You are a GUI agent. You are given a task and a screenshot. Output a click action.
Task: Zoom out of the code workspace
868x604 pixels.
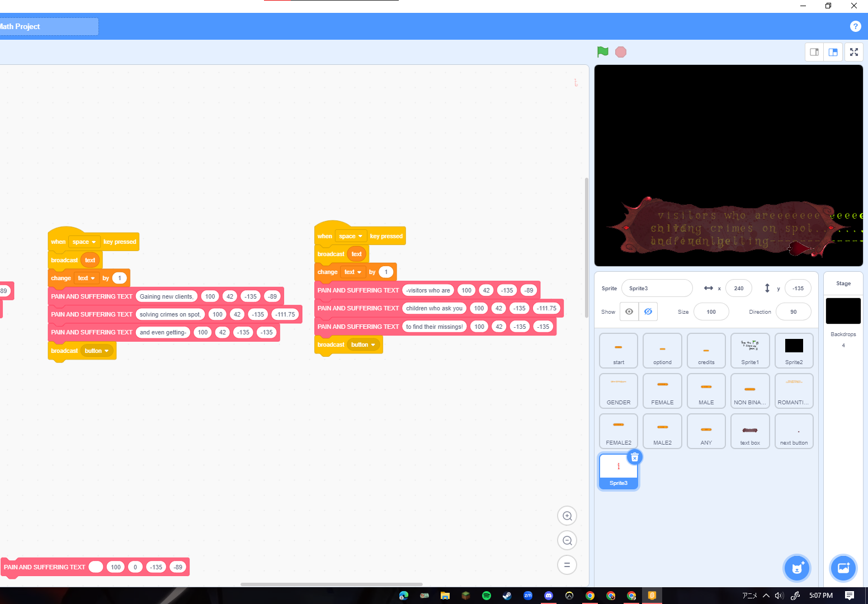click(567, 541)
